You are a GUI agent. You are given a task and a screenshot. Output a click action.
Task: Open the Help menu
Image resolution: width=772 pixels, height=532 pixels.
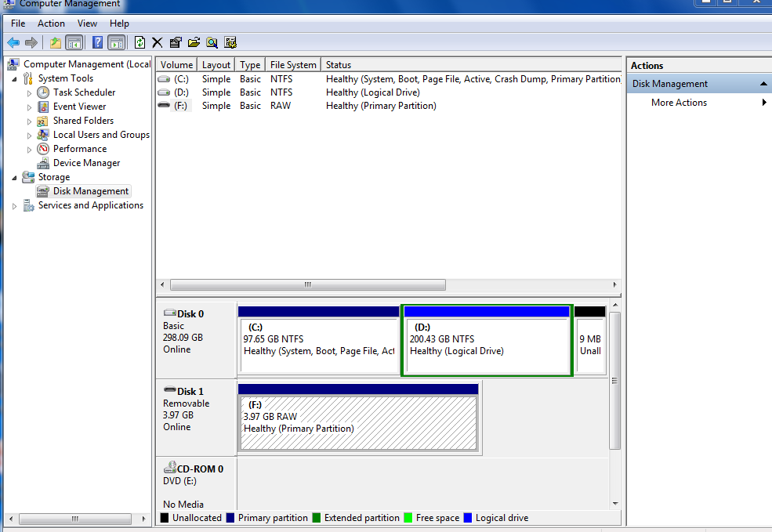pyautogui.click(x=119, y=24)
